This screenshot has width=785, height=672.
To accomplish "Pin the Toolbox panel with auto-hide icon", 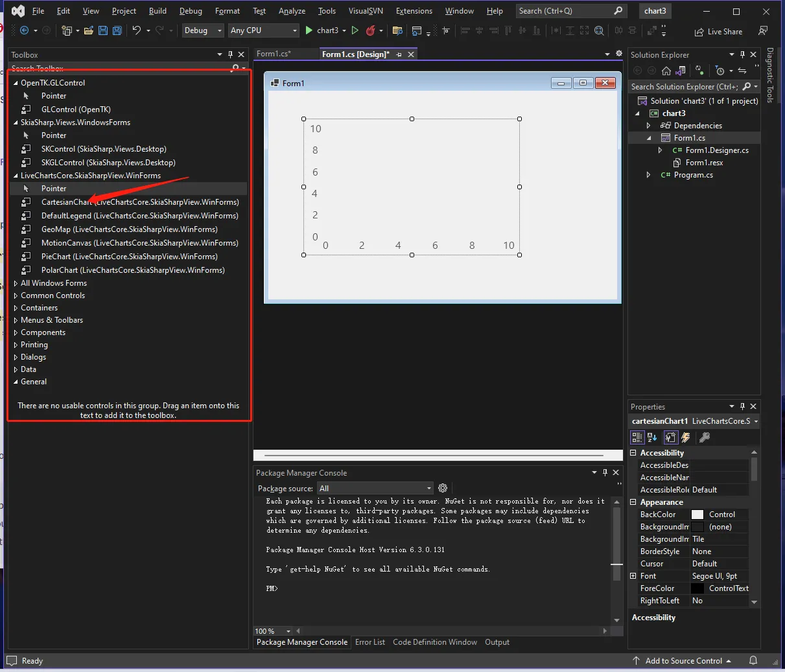I will (230, 54).
